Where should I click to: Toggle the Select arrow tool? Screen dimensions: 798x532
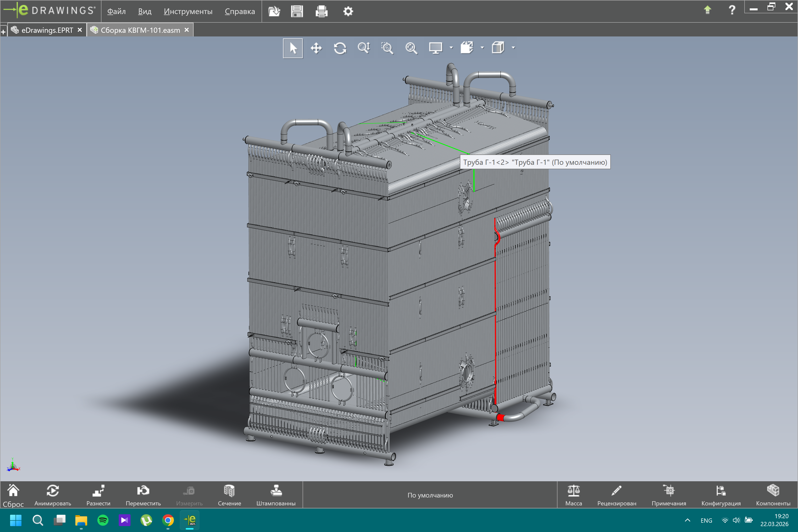pos(293,48)
